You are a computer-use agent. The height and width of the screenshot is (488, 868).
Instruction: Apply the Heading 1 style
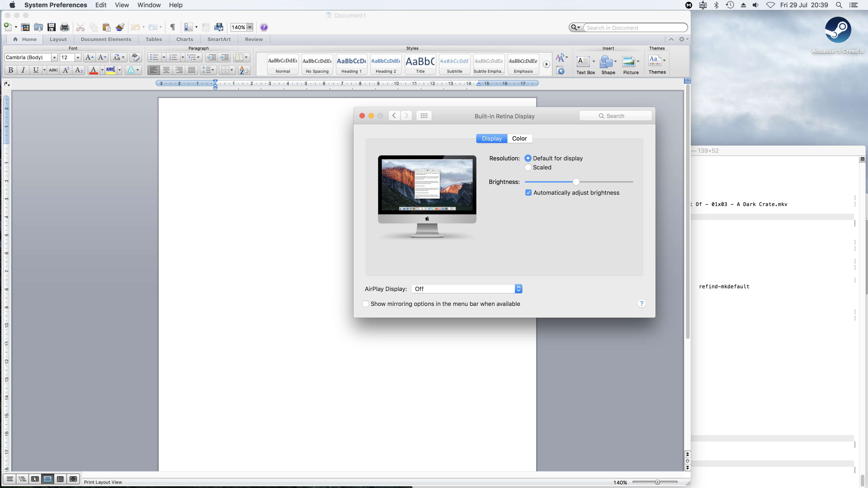tap(351, 64)
